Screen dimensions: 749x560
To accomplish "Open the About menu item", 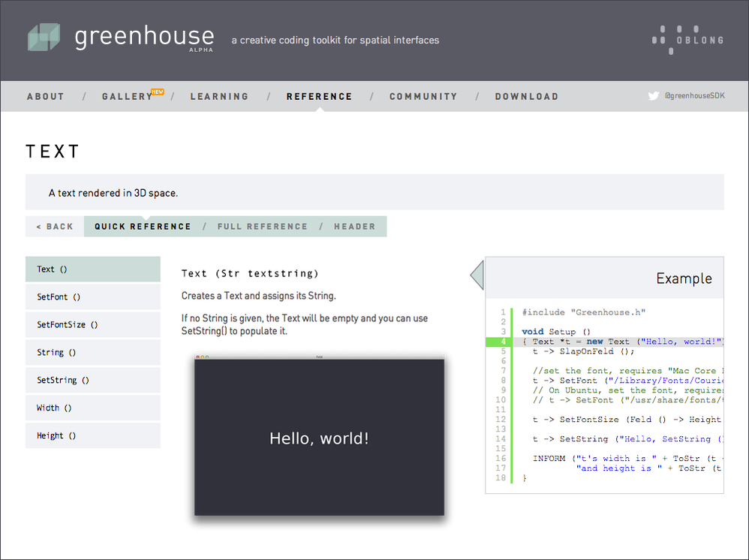I will [45, 97].
